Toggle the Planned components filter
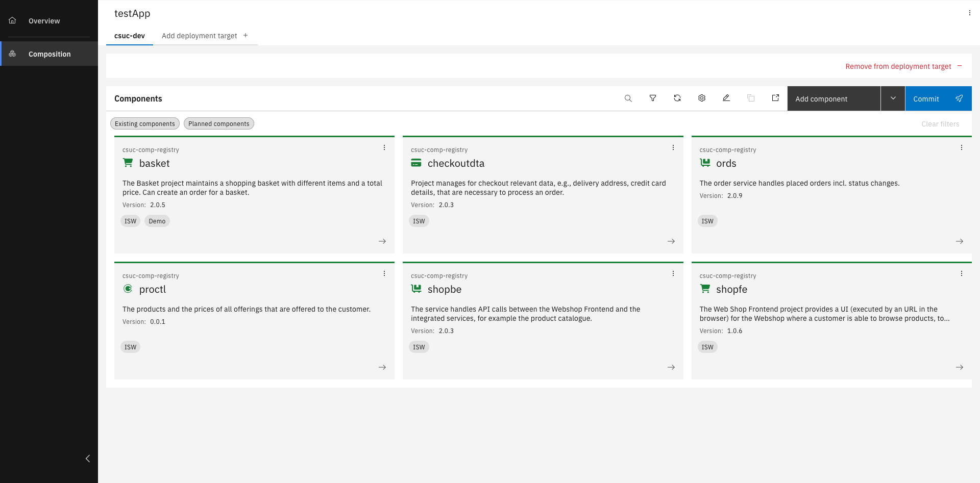 [218, 123]
